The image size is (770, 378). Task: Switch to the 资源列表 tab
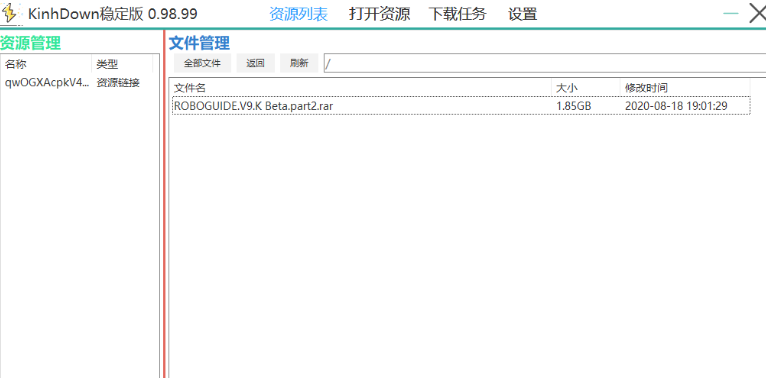299,14
